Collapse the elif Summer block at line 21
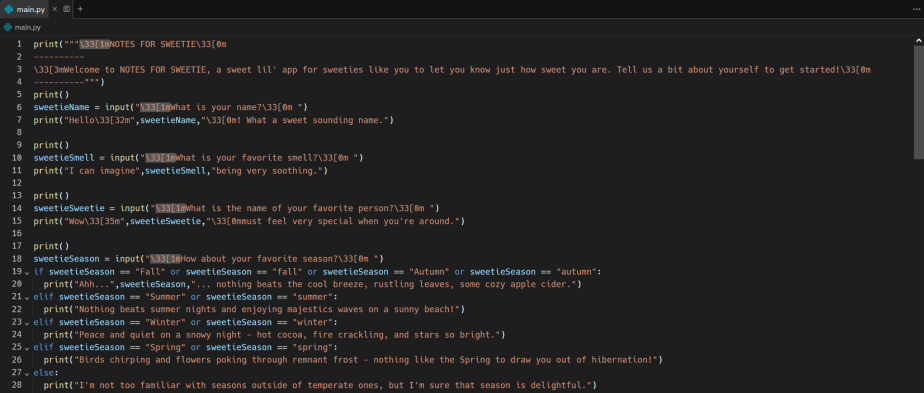This screenshot has width=924, height=393. (x=27, y=297)
